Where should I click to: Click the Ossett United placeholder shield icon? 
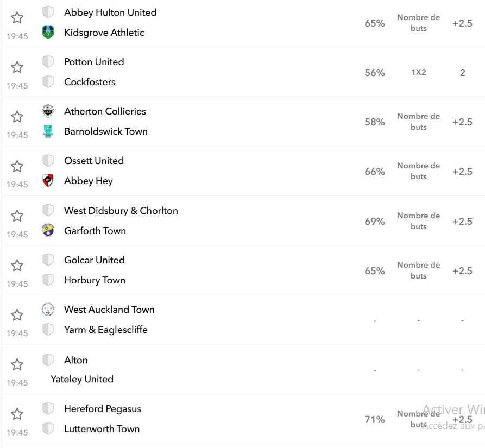(48, 160)
